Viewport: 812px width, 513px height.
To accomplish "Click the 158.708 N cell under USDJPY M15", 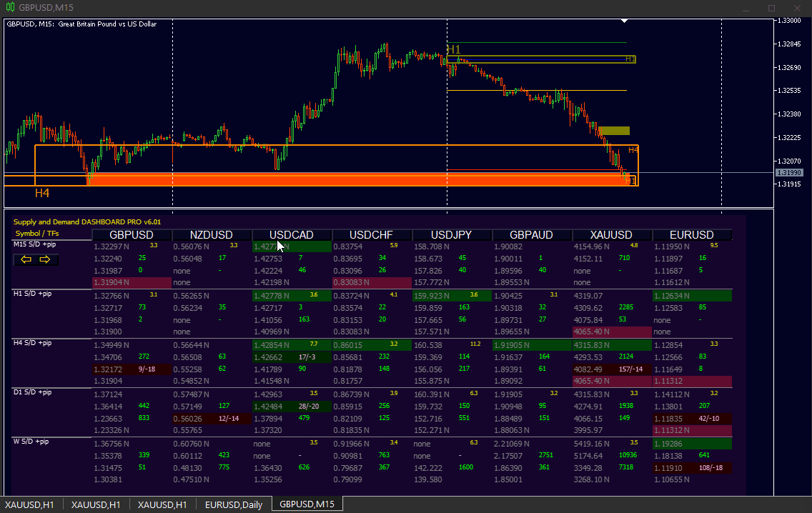I will pos(432,247).
